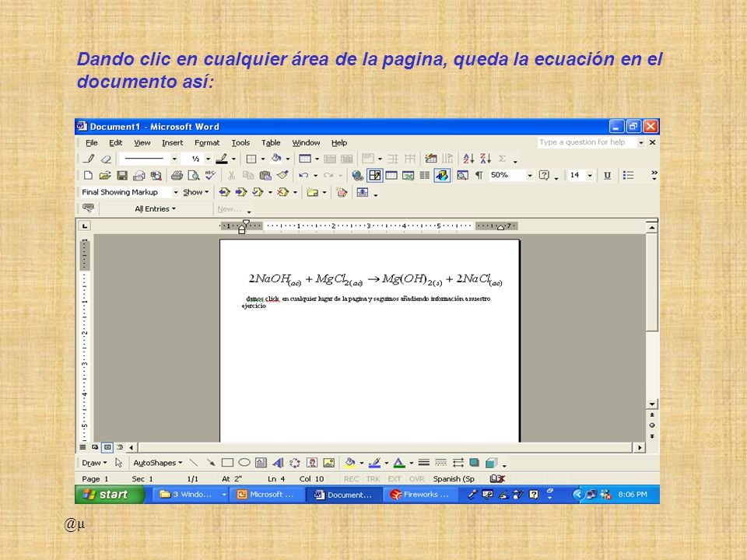The image size is (747, 560).
Task: Toggle 3-D Style button in Drawing toolbar
Action: coord(491,462)
